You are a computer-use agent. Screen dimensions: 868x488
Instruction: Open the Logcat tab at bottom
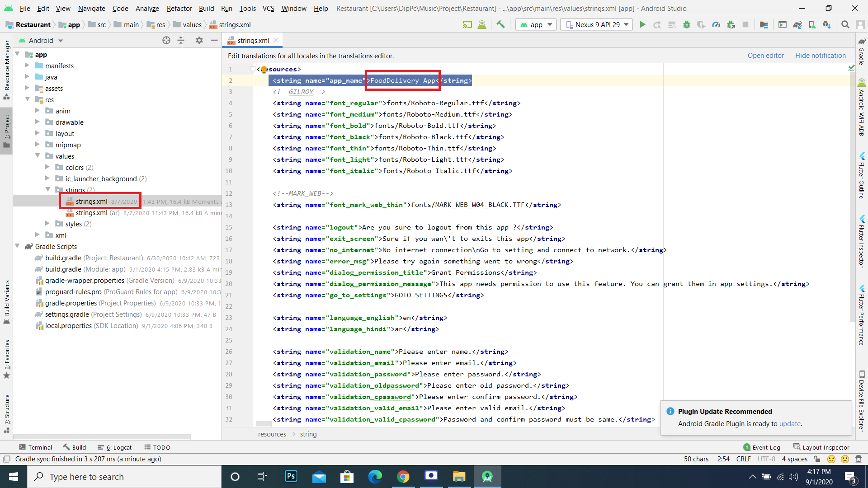[115, 447]
